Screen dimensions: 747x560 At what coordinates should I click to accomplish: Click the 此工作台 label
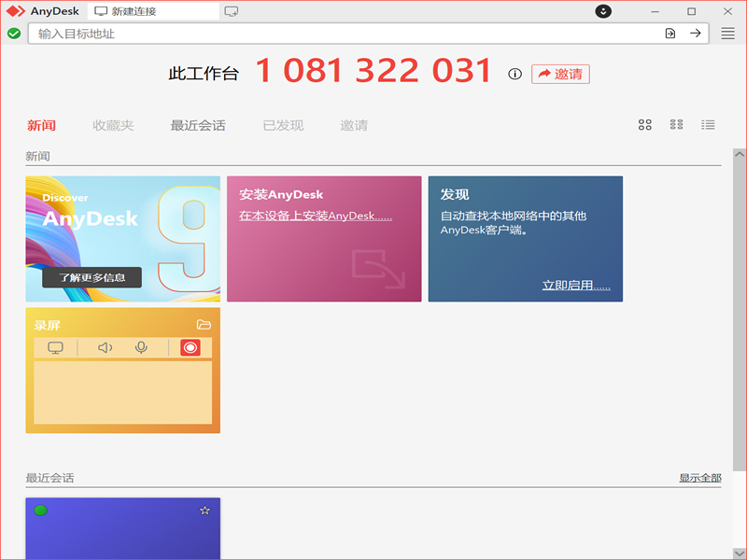pyautogui.click(x=204, y=74)
